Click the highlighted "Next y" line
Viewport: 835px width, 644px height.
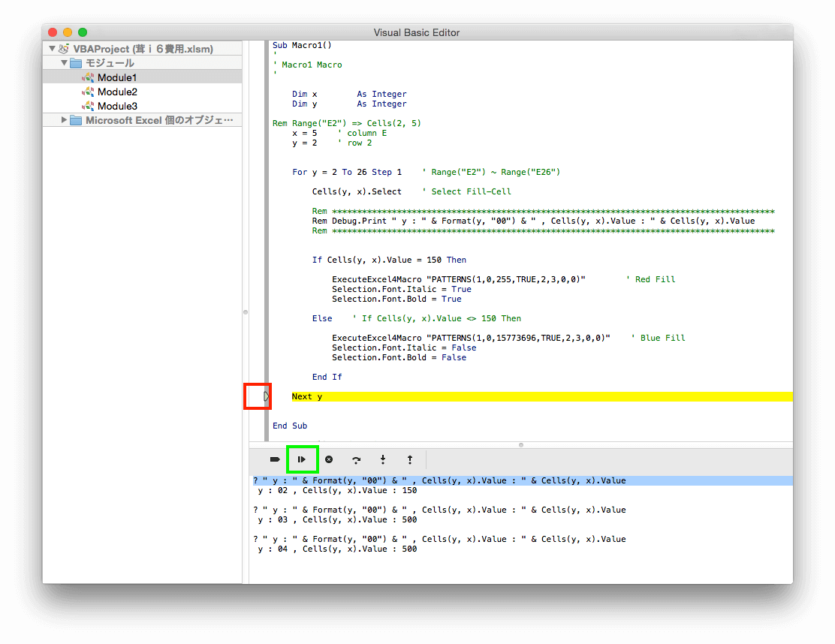point(542,396)
